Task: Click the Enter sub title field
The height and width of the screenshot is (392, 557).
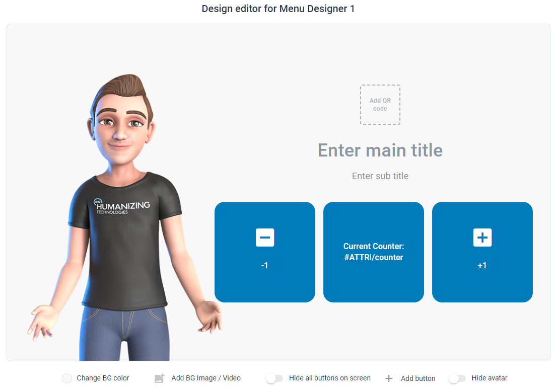Action: [x=380, y=176]
